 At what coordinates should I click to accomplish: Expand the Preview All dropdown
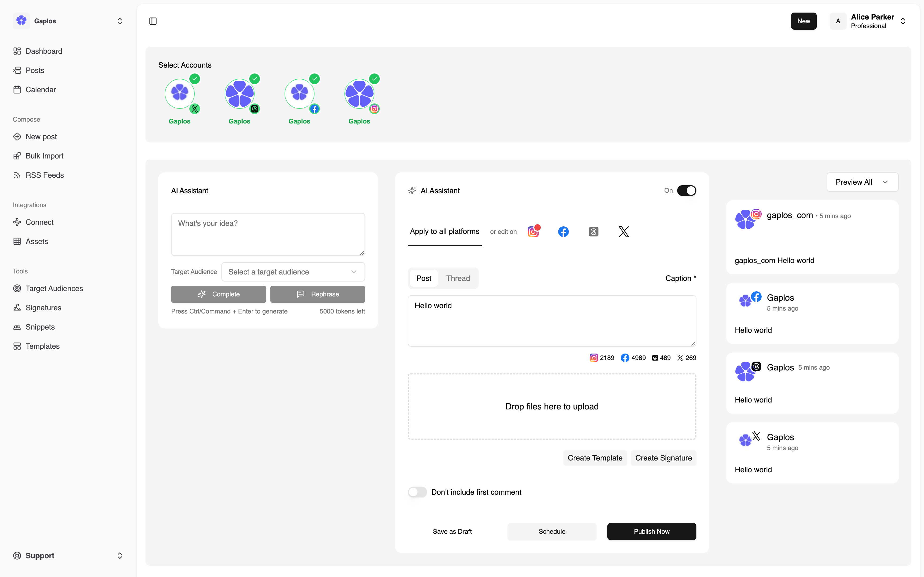(x=862, y=182)
